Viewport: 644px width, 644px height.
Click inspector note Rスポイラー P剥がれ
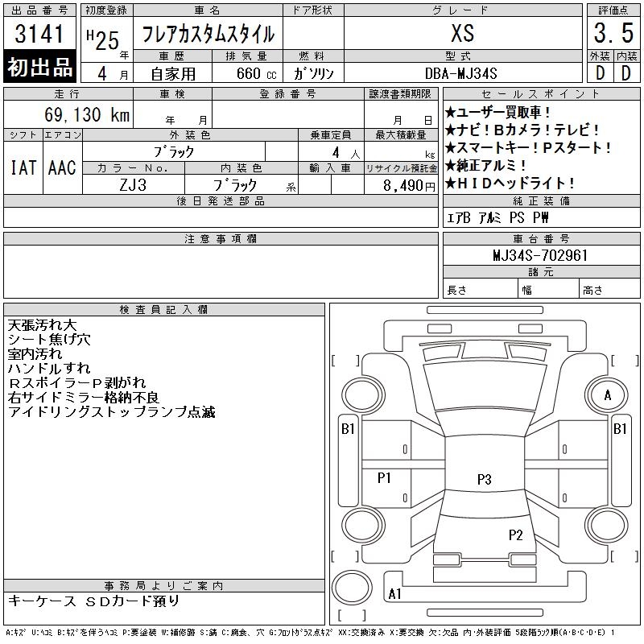coord(77,383)
